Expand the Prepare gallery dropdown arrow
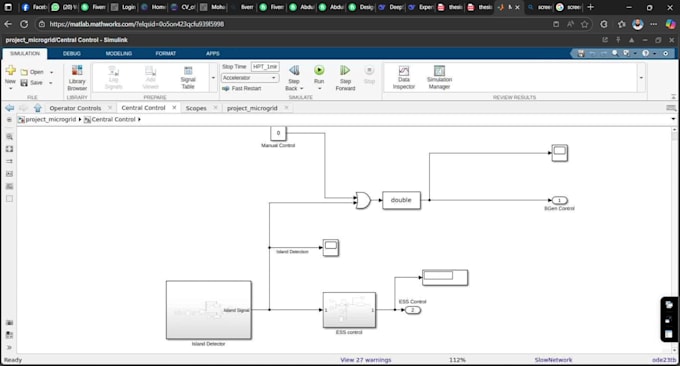 pos(213,78)
